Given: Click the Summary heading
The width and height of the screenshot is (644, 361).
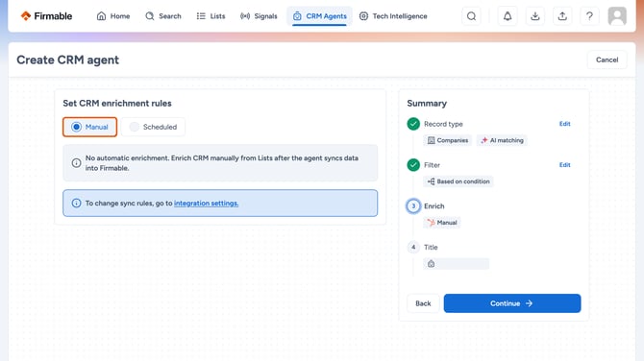Looking at the screenshot, I should click(x=427, y=104).
